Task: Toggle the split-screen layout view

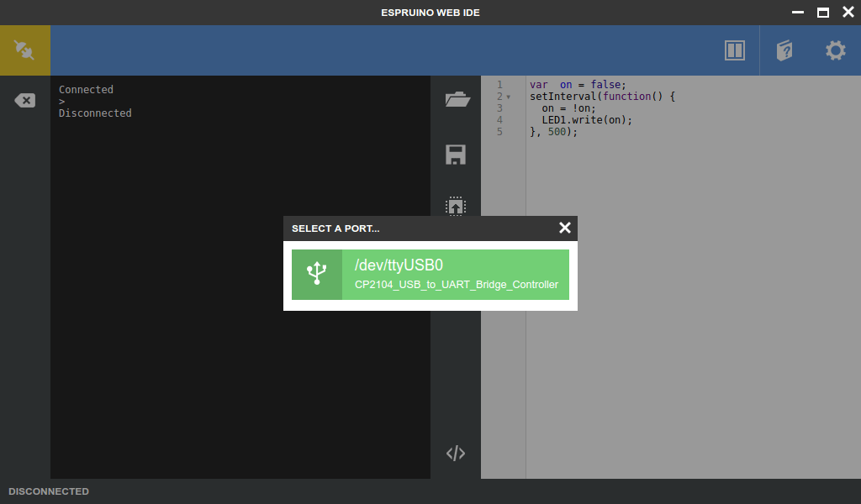Action: tap(734, 50)
